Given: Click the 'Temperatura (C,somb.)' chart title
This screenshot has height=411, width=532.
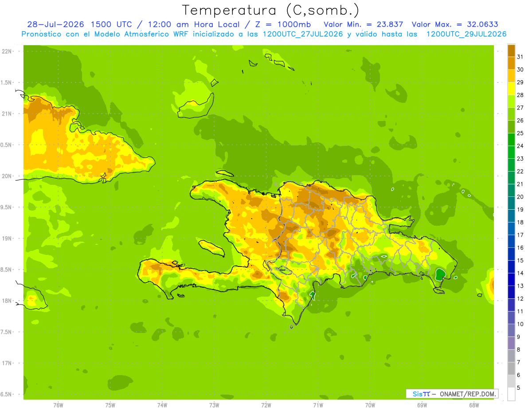Looking at the screenshot, I should [270, 10].
